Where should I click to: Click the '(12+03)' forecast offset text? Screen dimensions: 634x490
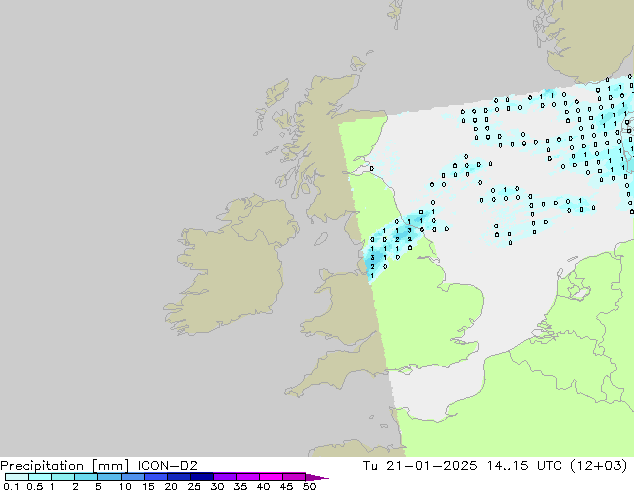[599, 466]
